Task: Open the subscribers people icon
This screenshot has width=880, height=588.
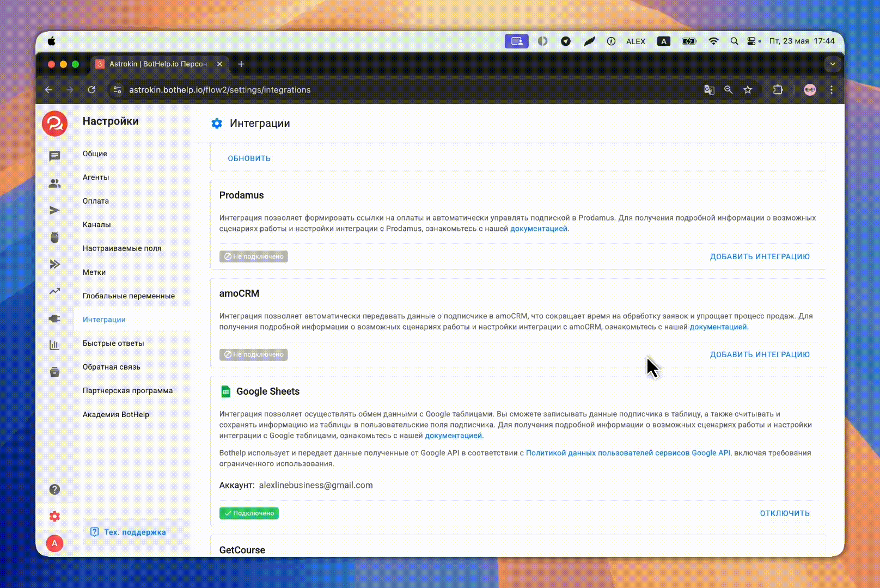Action: 54,183
